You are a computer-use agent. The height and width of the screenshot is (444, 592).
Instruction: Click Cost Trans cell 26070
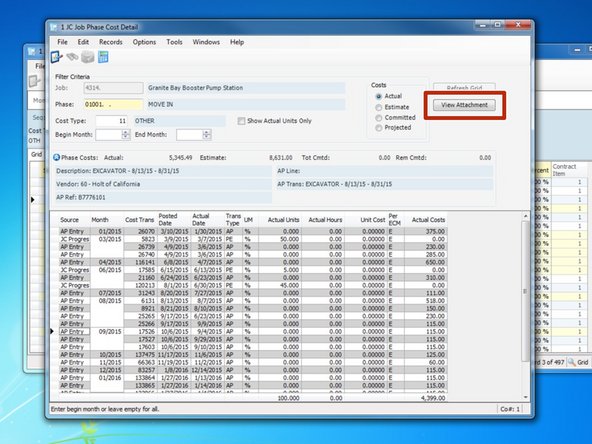pos(139,231)
